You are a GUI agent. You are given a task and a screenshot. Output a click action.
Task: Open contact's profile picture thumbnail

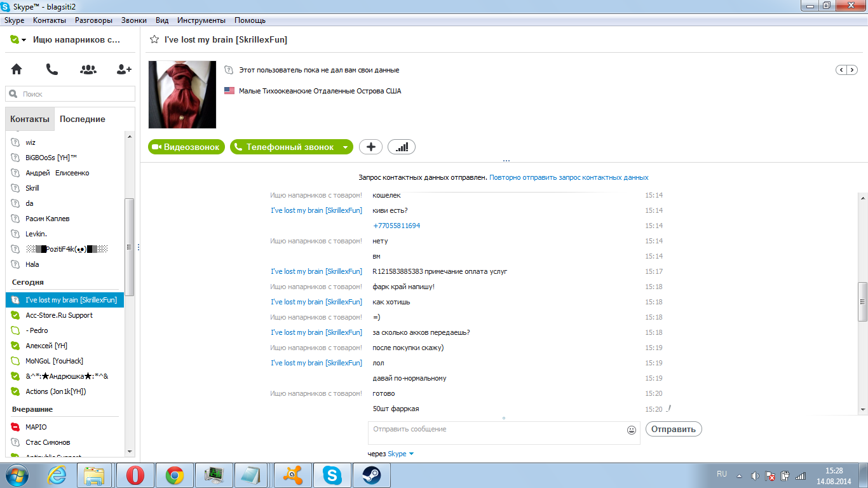coord(182,95)
